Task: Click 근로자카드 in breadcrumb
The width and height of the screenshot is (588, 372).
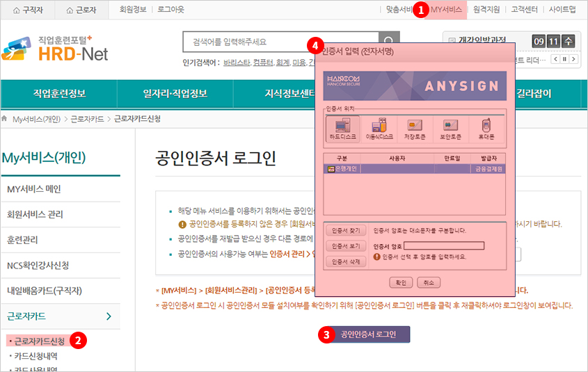Action: click(88, 119)
